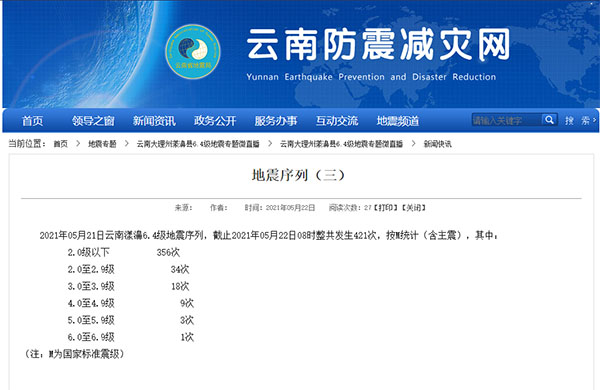Open the 首页 navigation menu item
This screenshot has height=390, width=600.
tap(33, 121)
